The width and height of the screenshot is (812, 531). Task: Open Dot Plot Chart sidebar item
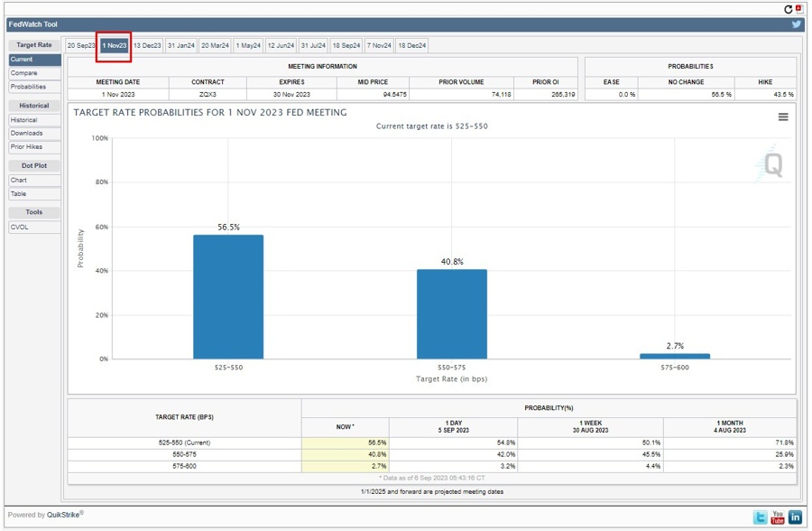click(x=34, y=180)
